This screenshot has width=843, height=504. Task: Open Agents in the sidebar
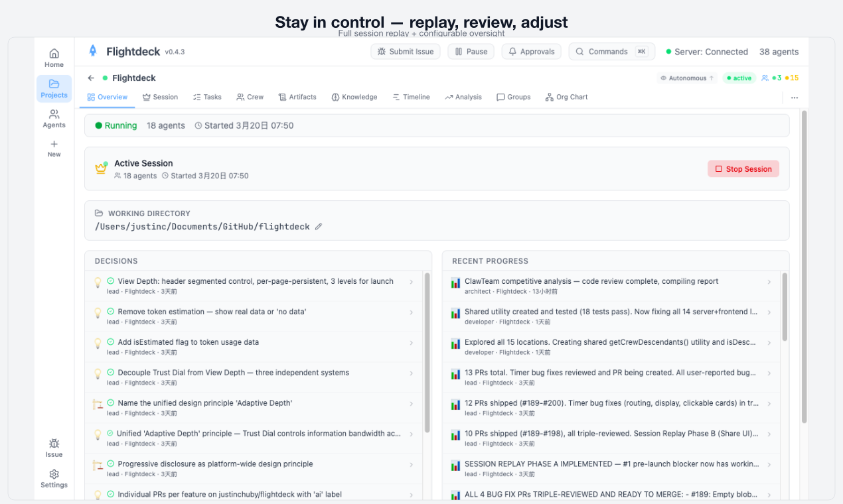pos(54,119)
